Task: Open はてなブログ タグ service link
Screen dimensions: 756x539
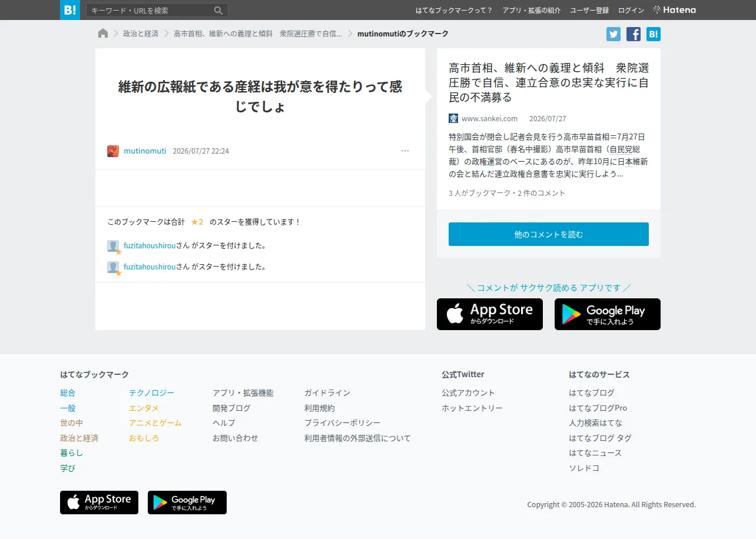Action: pyautogui.click(x=600, y=438)
